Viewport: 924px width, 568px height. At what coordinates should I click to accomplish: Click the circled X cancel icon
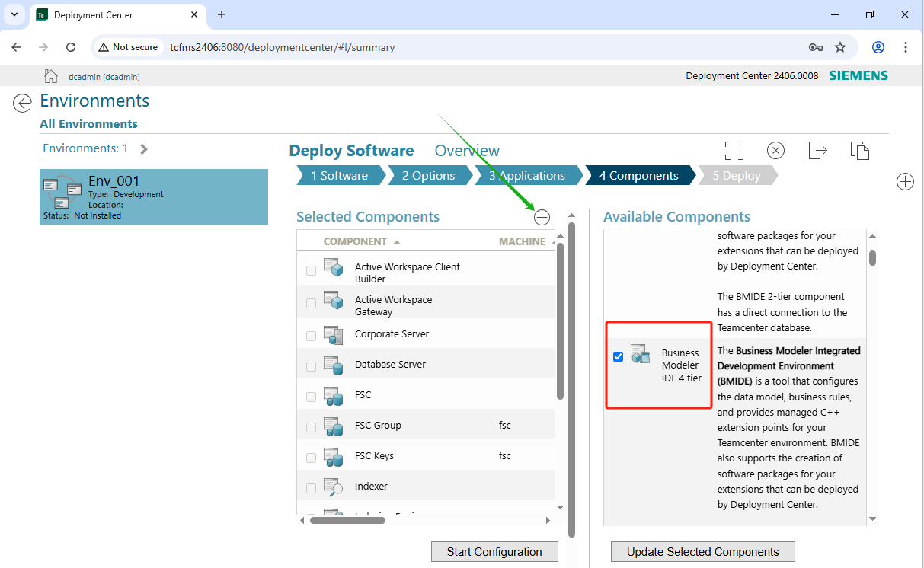[x=775, y=150]
